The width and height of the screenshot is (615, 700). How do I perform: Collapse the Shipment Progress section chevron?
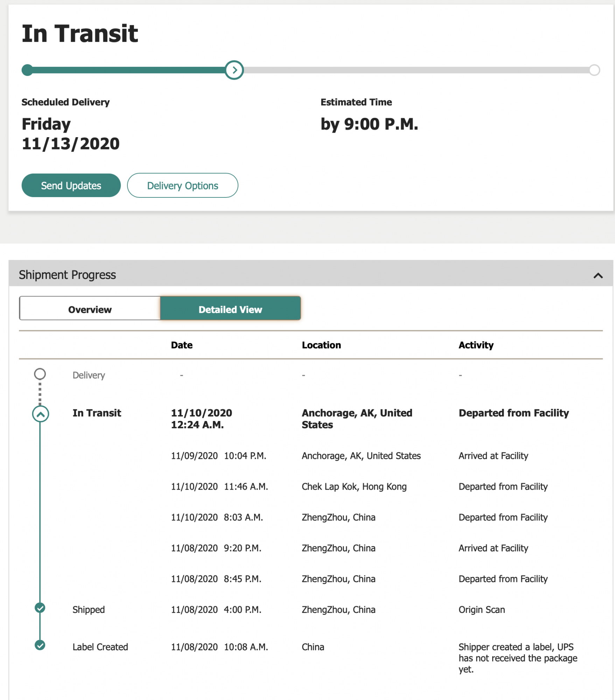coord(598,275)
